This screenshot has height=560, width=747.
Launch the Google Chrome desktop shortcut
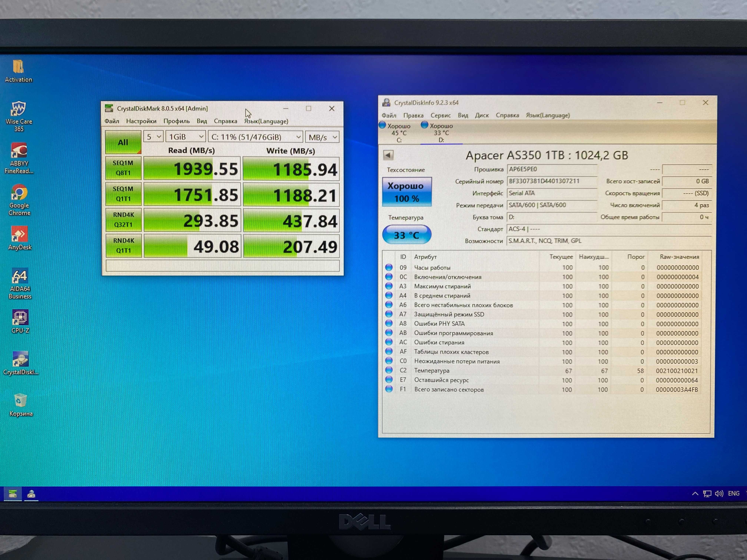[x=19, y=200]
